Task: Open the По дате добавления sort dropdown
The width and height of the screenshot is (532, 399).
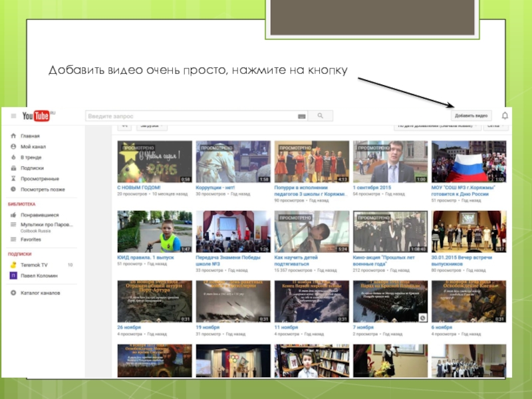Action: click(438, 126)
